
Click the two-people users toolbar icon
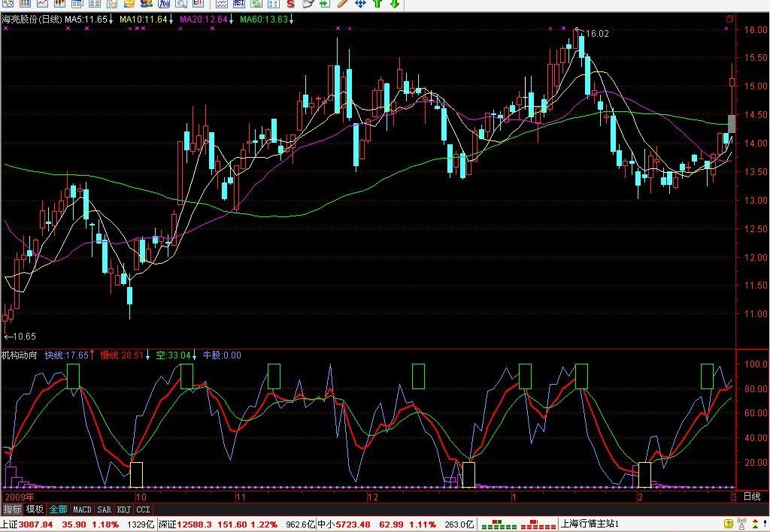click(147, 4)
